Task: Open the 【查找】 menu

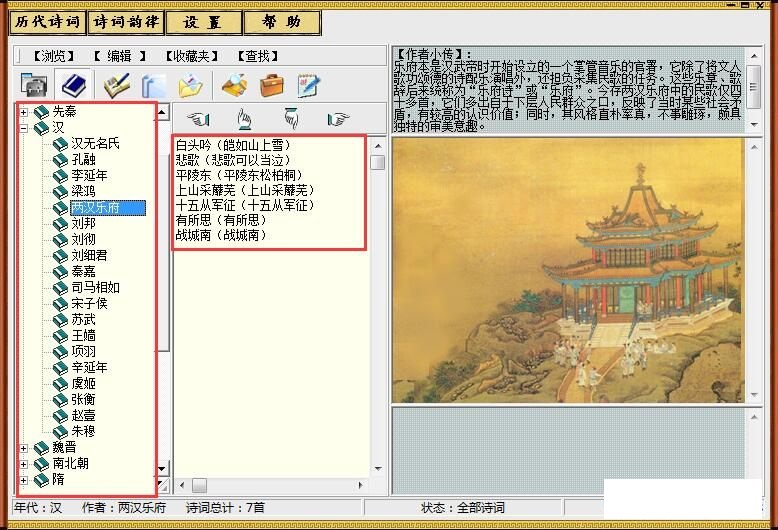Action: pos(258,56)
